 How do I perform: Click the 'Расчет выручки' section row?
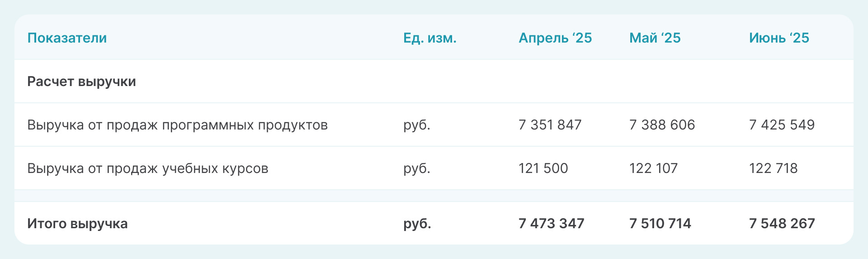[81, 82]
